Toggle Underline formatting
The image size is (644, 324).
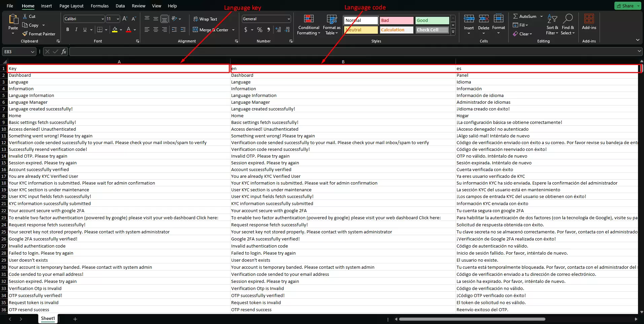[x=85, y=30]
